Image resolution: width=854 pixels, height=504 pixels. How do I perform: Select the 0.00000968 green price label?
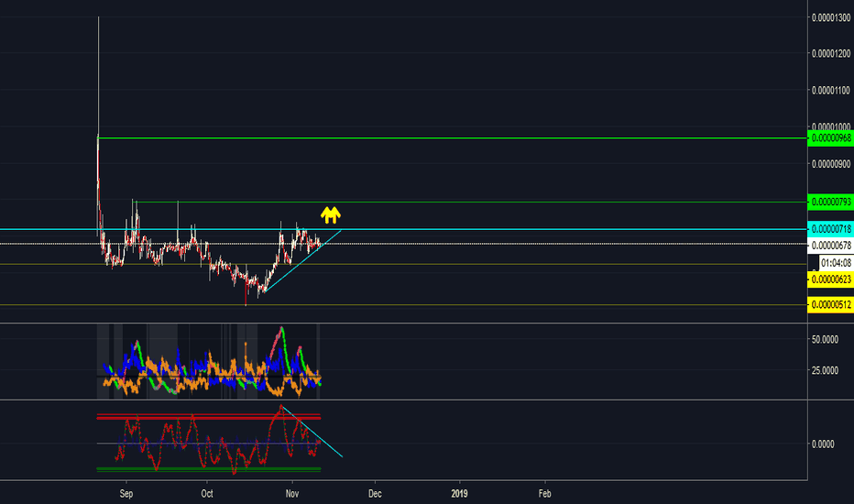(x=830, y=138)
